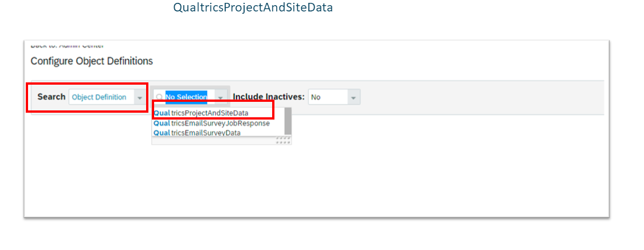The height and width of the screenshot is (250, 644).
Task: Click the Include Inactives dropdown arrow
Action: click(x=354, y=98)
